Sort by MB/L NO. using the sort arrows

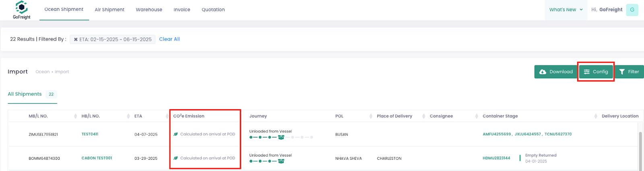(75, 116)
